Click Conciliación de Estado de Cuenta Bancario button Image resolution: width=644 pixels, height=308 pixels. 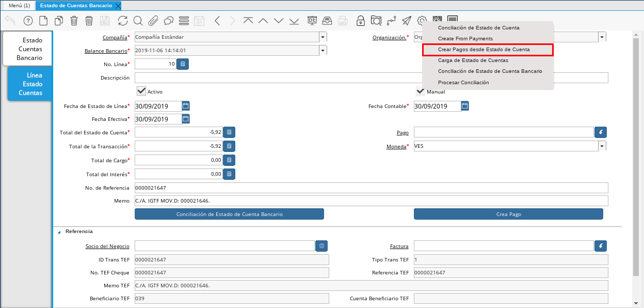(229, 214)
